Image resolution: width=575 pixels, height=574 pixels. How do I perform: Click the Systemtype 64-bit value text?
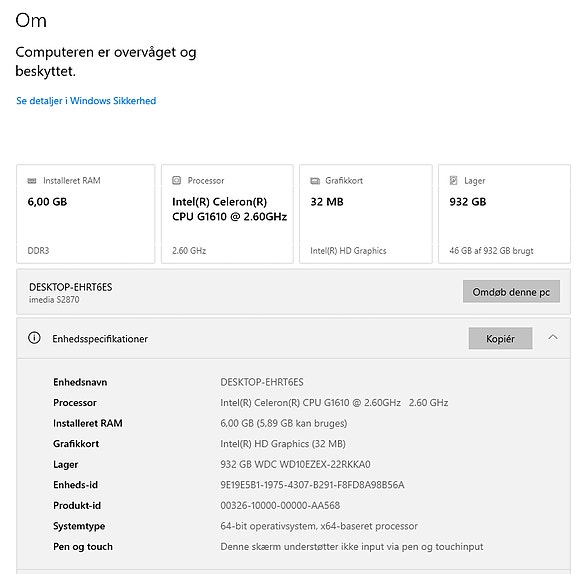point(319,526)
